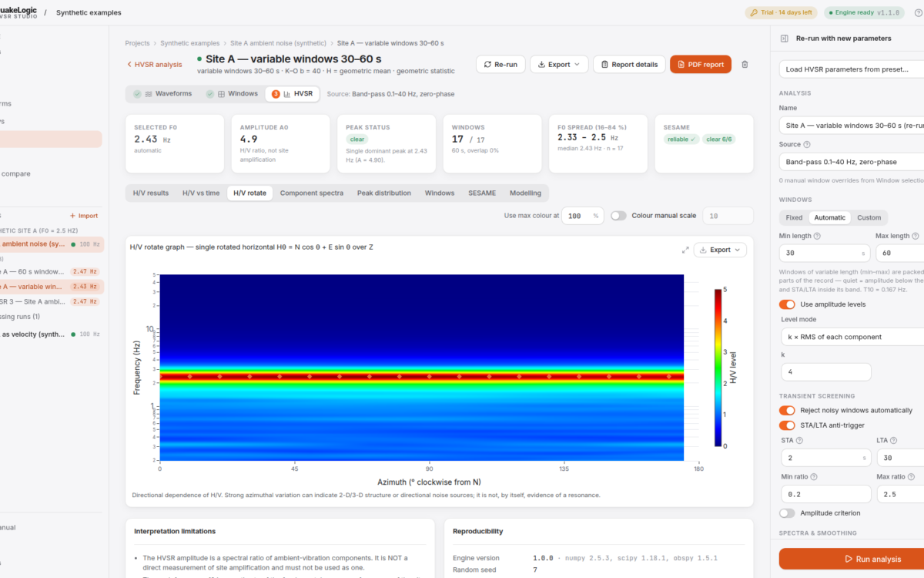Open the Component spectra tab

click(x=310, y=193)
